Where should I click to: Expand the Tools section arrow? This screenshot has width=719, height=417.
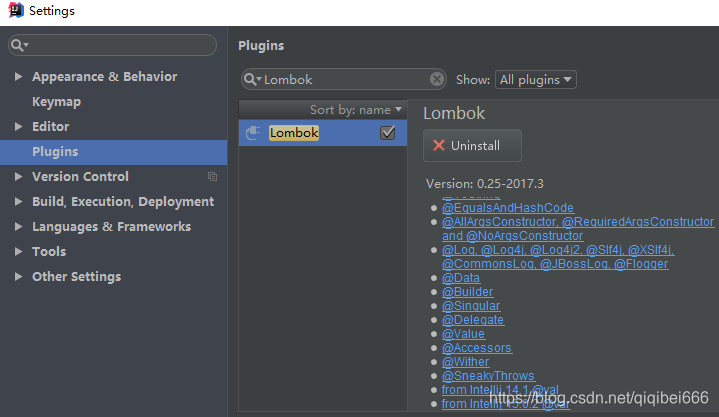coord(18,252)
